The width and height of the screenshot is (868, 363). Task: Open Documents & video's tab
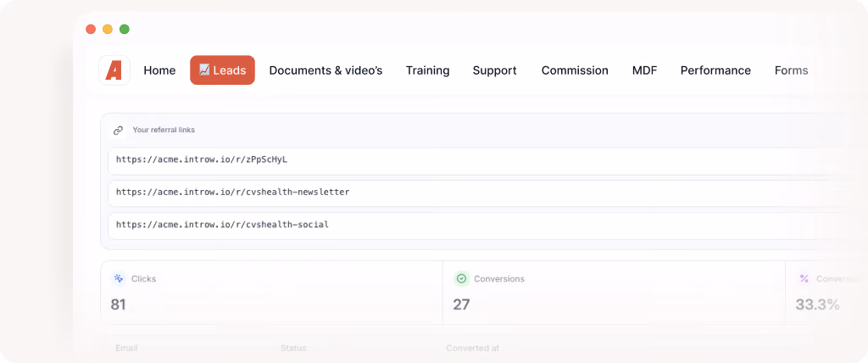point(325,70)
